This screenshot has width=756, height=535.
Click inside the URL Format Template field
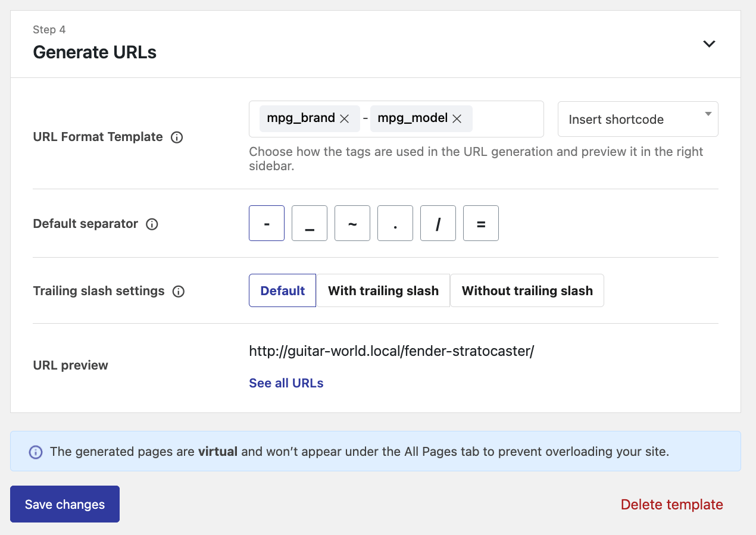point(506,119)
